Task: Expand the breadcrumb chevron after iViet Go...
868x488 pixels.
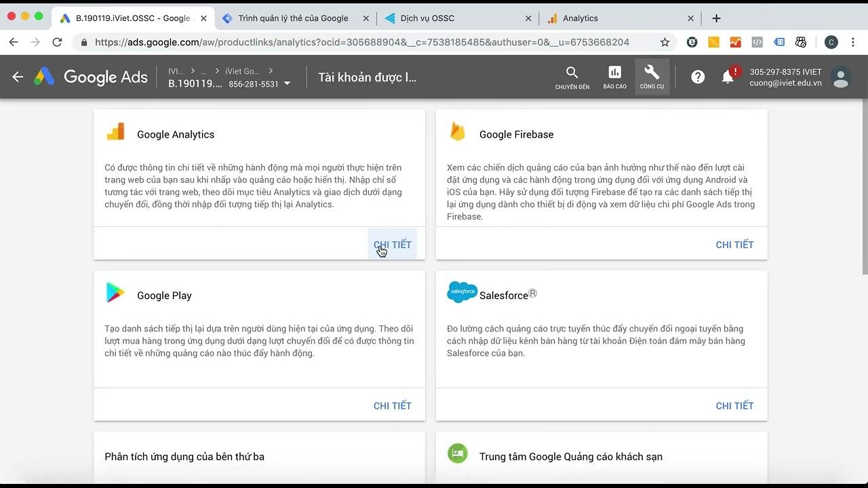Action: [271, 70]
